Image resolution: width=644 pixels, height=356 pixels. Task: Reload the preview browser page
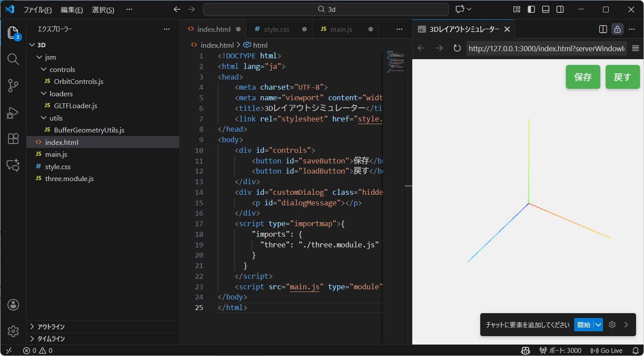click(457, 48)
